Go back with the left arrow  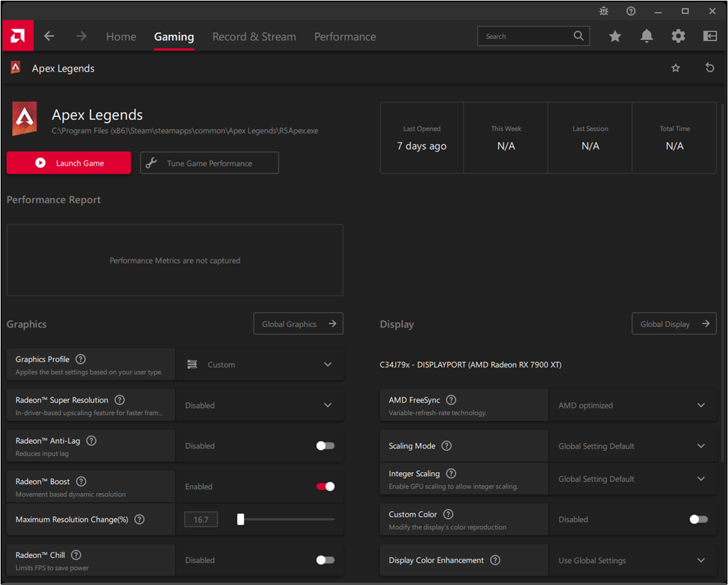click(49, 36)
